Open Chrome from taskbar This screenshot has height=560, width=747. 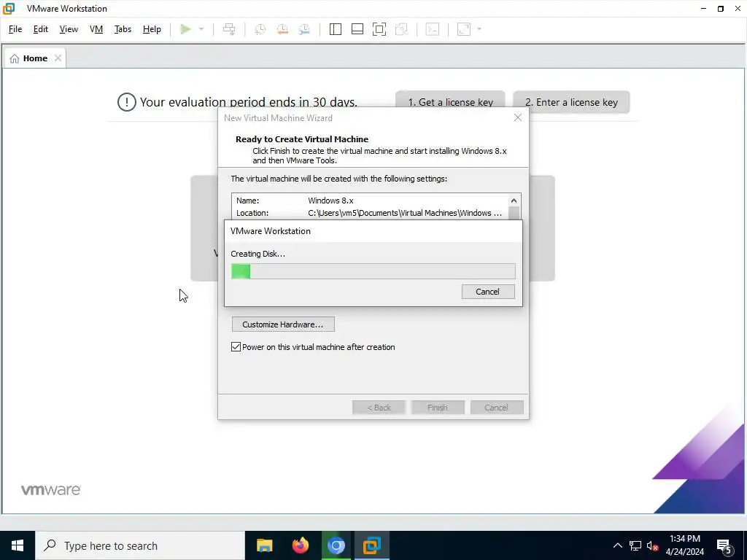(336, 545)
